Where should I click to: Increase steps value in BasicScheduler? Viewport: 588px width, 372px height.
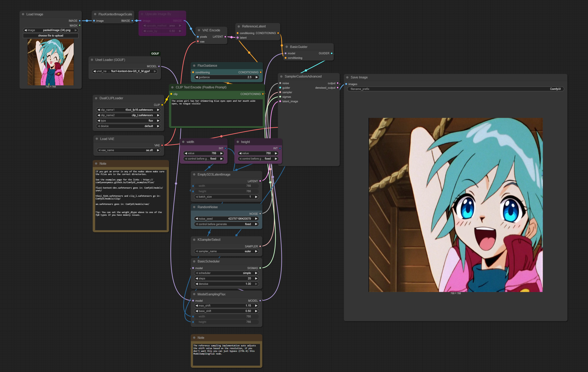(x=256, y=278)
